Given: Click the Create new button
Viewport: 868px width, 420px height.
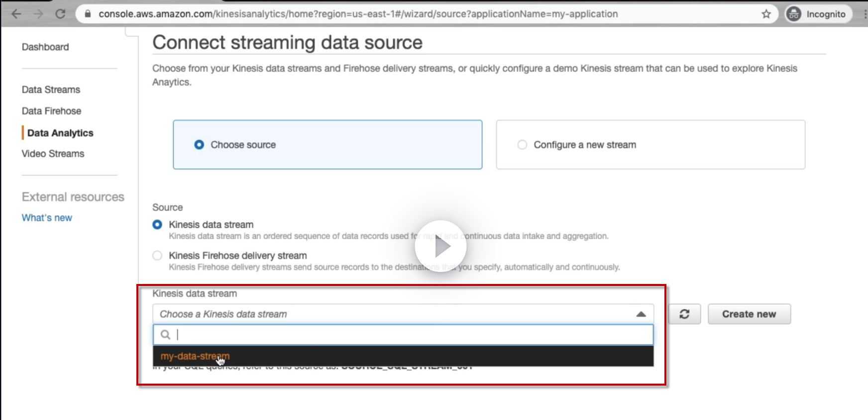Looking at the screenshot, I should pos(749,314).
